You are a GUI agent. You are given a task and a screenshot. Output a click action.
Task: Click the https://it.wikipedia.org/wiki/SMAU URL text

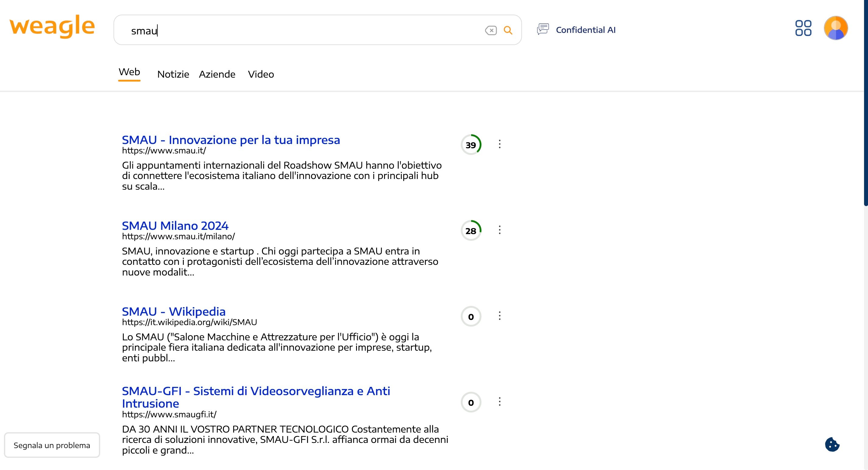tap(189, 322)
